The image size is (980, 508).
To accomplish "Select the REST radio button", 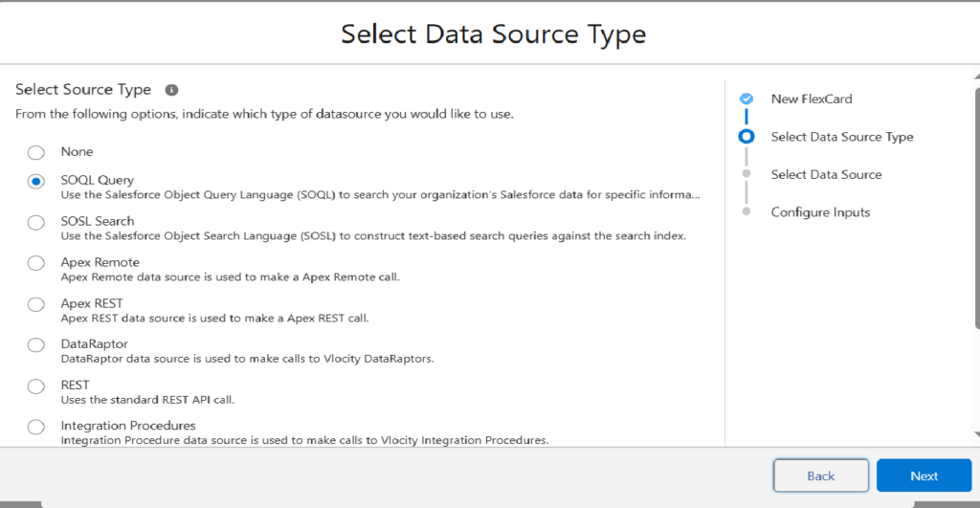I will (x=36, y=387).
